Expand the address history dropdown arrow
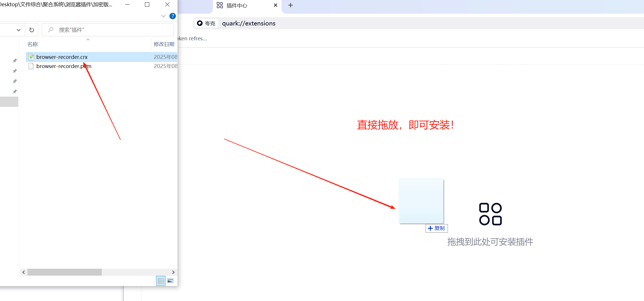The height and width of the screenshot is (301, 644). (x=19, y=30)
